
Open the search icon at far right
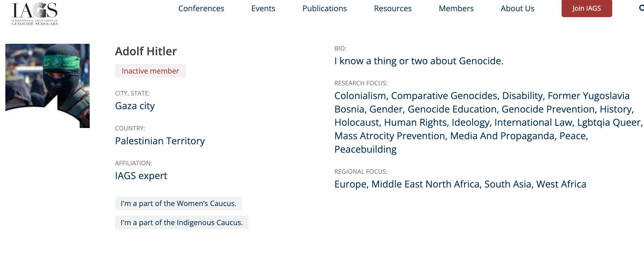tap(641, 8)
